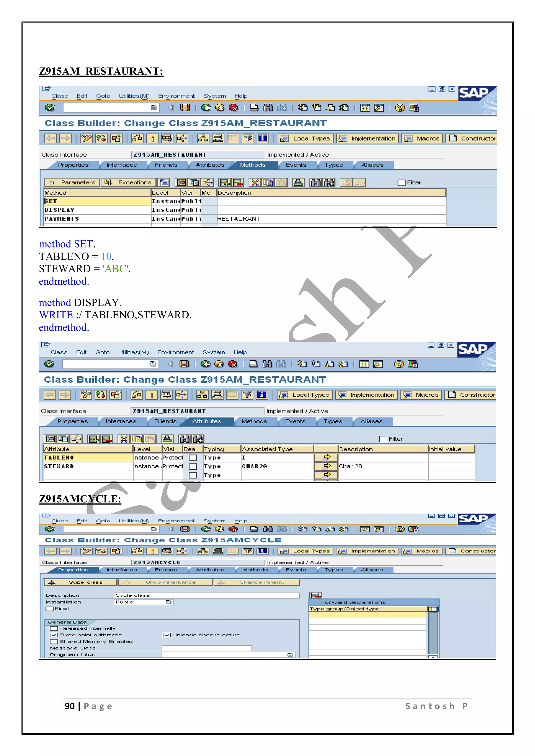This screenshot has height=756, width=535.
Task: Open command field dropdown in the Attributes-tab window
Action: click(153, 364)
